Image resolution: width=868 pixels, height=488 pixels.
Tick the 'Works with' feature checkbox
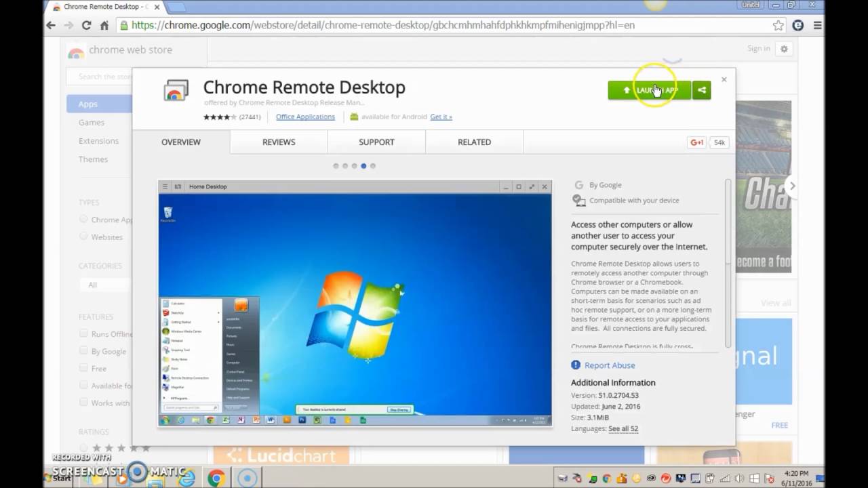83,403
